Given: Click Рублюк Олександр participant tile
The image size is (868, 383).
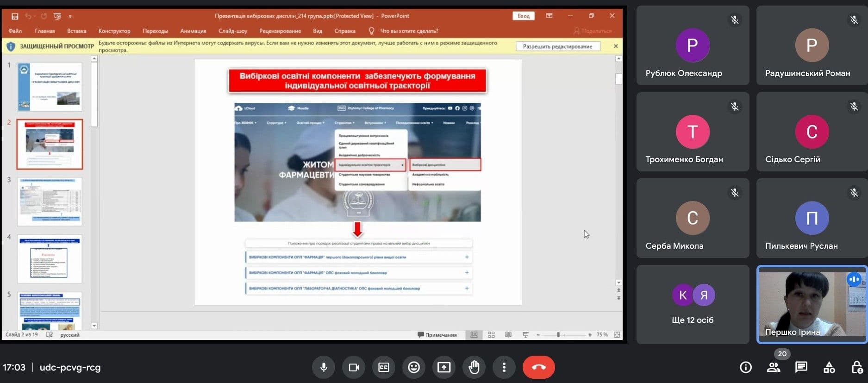Looking at the screenshot, I should click(x=693, y=45).
